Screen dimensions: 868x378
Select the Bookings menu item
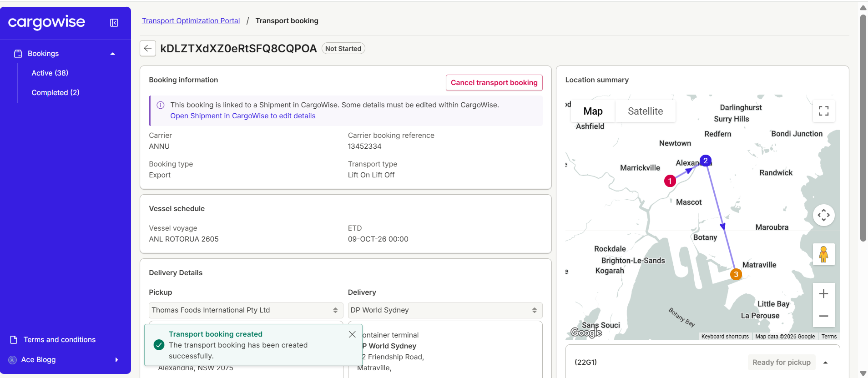(x=43, y=54)
